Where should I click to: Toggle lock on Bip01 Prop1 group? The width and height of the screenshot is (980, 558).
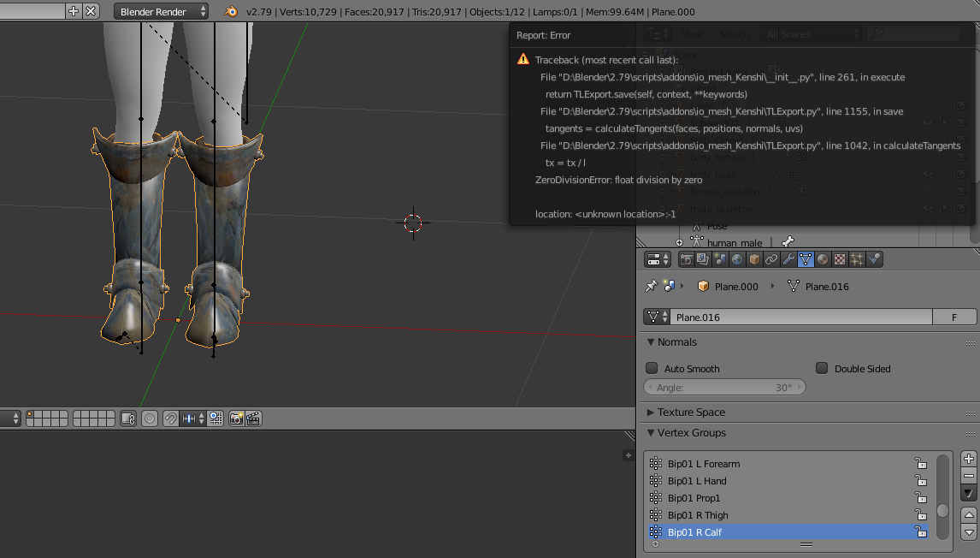tap(921, 498)
